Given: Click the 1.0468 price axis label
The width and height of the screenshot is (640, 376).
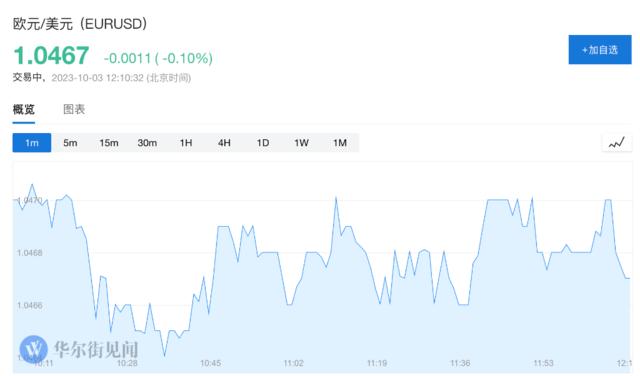Looking at the screenshot, I should tap(29, 253).
